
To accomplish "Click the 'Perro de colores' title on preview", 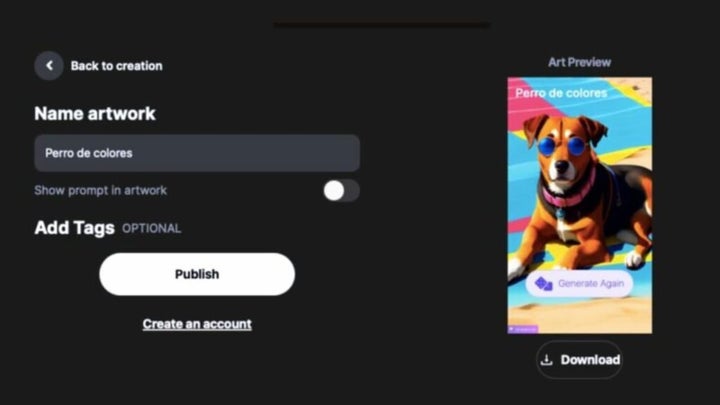I will click(561, 93).
